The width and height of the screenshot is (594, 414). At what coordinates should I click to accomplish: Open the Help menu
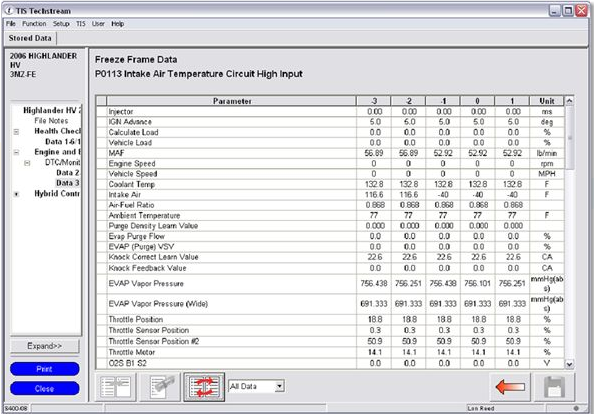pos(117,24)
